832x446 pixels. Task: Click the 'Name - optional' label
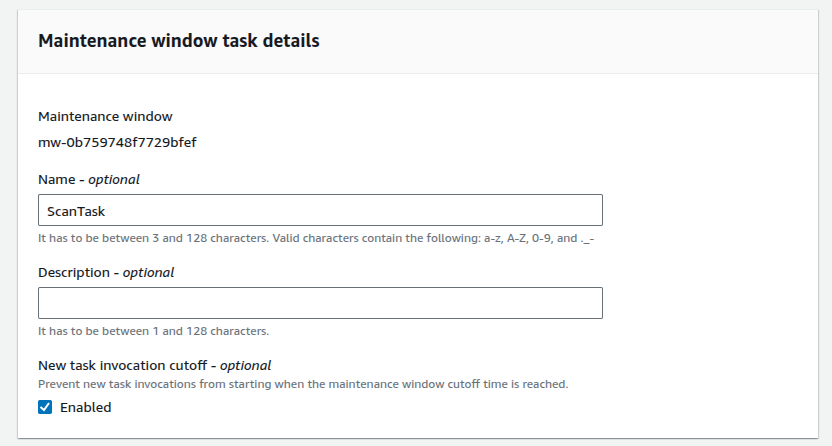tap(89, 179)
